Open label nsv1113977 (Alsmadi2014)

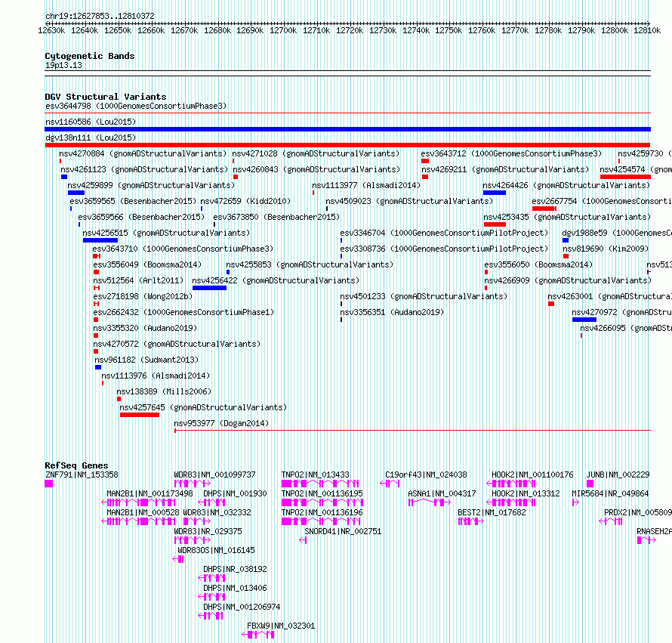366,185
